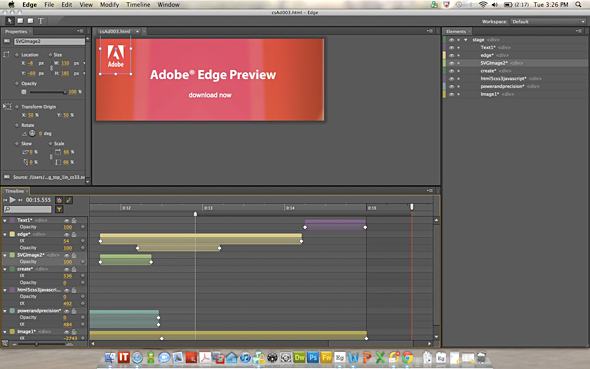
Task: Lock the Text1 layer in timeline
Action: point(74,220)
